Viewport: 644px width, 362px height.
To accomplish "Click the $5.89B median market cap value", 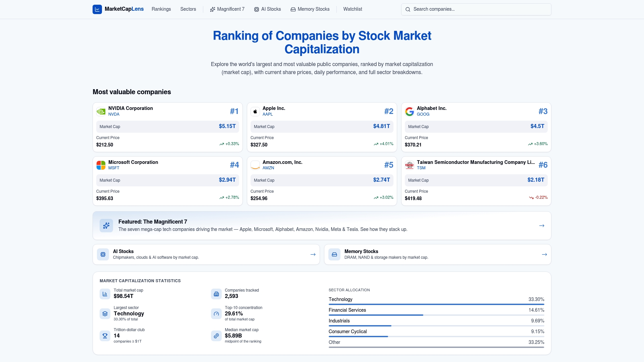I will click(x=233, y=336).
